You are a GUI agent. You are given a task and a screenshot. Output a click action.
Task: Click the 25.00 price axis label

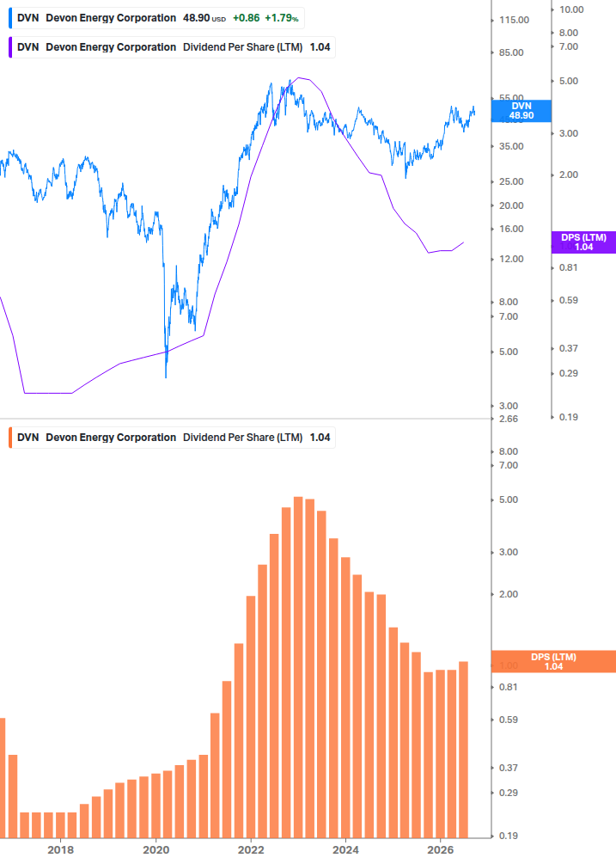[x=511, y=182]
